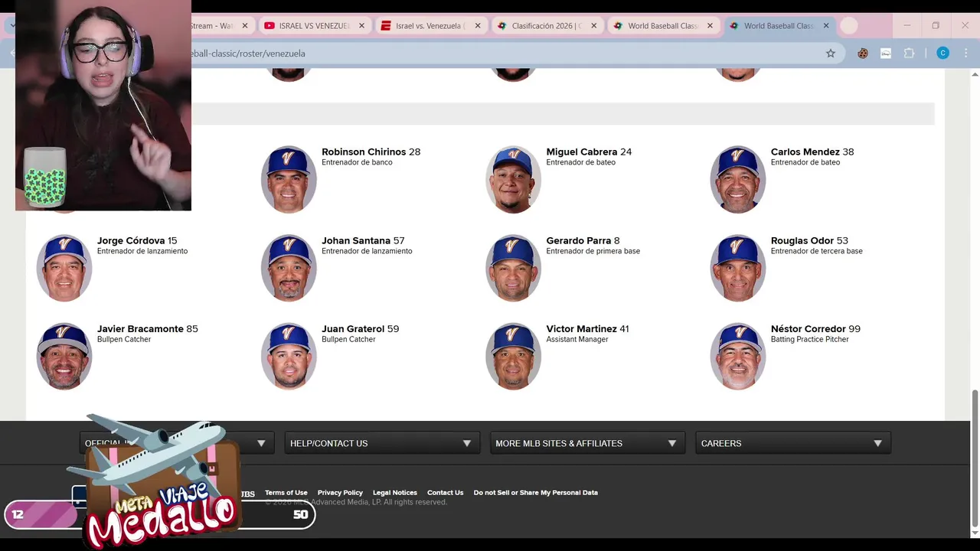Click the name Robinson Chirinos
This screenshot has height=551, width=980.
click(364, 152)
